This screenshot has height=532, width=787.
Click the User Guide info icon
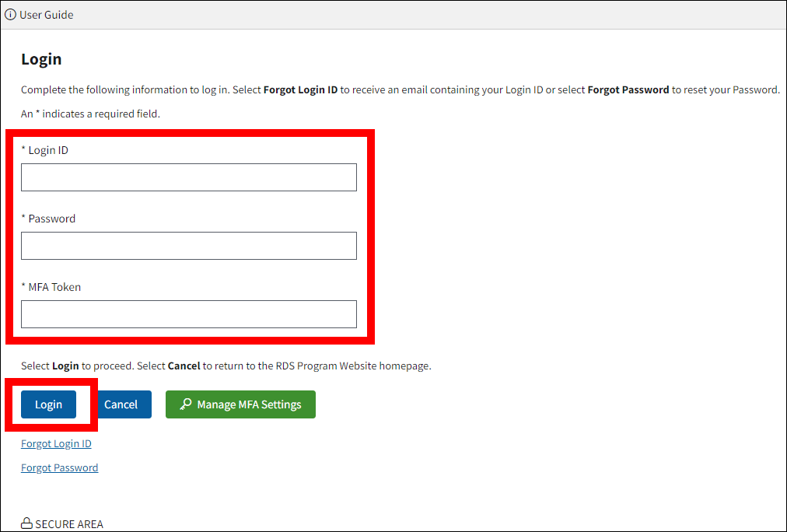pos(10,15)
